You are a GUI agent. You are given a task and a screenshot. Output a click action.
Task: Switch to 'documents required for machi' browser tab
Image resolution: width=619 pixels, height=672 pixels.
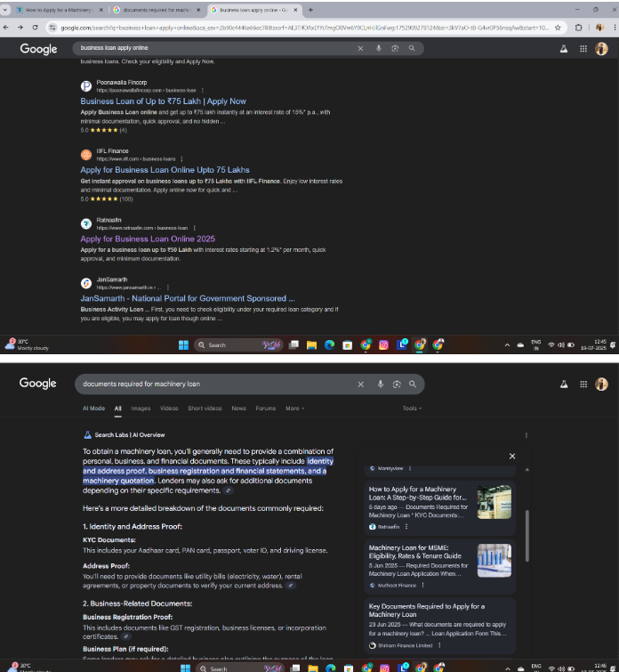click(x=157, y=10)
